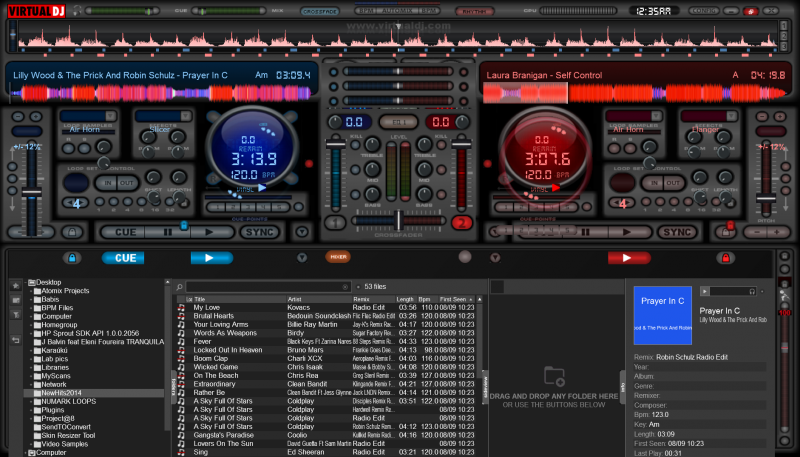The image size is (800, 457).
Task: Open the left deck effects dropdown above Slicer
Action: click(185, 116)
